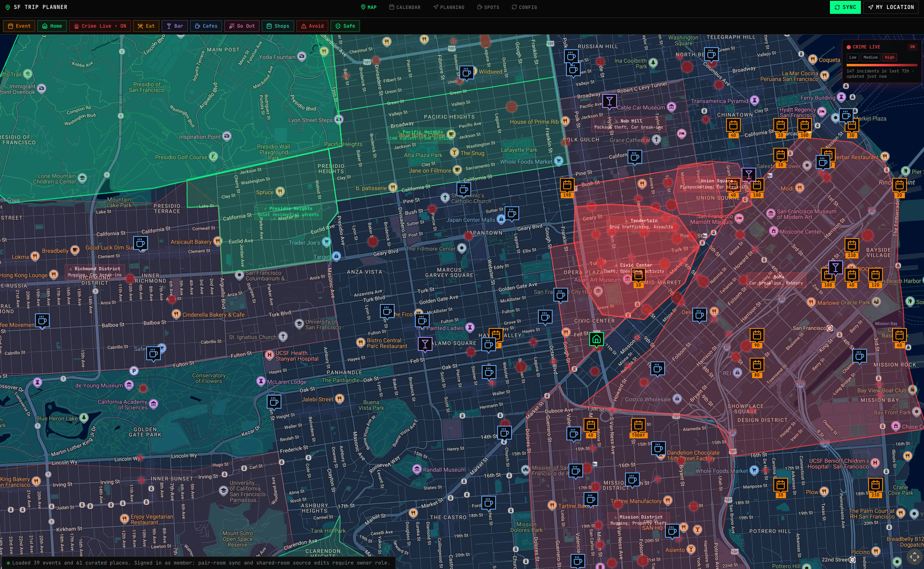Click the SYNC button
The width and height of the screenshot is (924, 569).
click(x=845, y=7)
